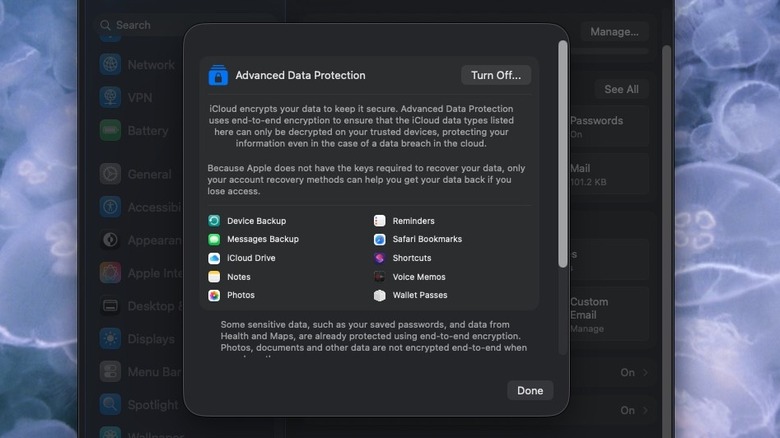Click the Notes icon in the list
This screenshot has width=780, height=438.
coord(214,277)
